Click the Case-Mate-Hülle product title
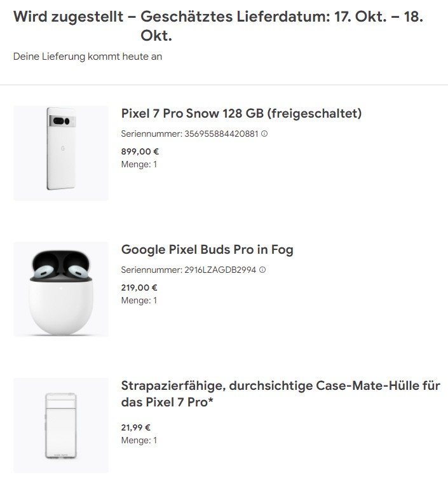This screenshot has width=448, height=477. [x=280, y=394]
